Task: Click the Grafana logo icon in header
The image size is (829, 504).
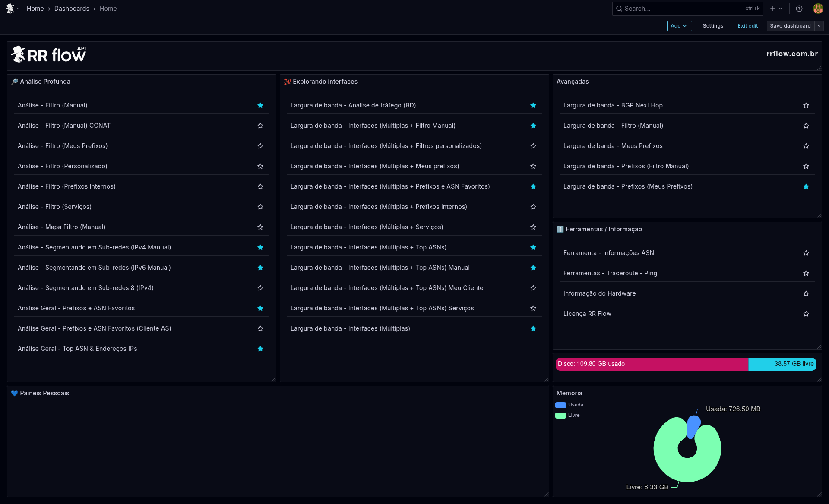Action: [x=10, y=9]
